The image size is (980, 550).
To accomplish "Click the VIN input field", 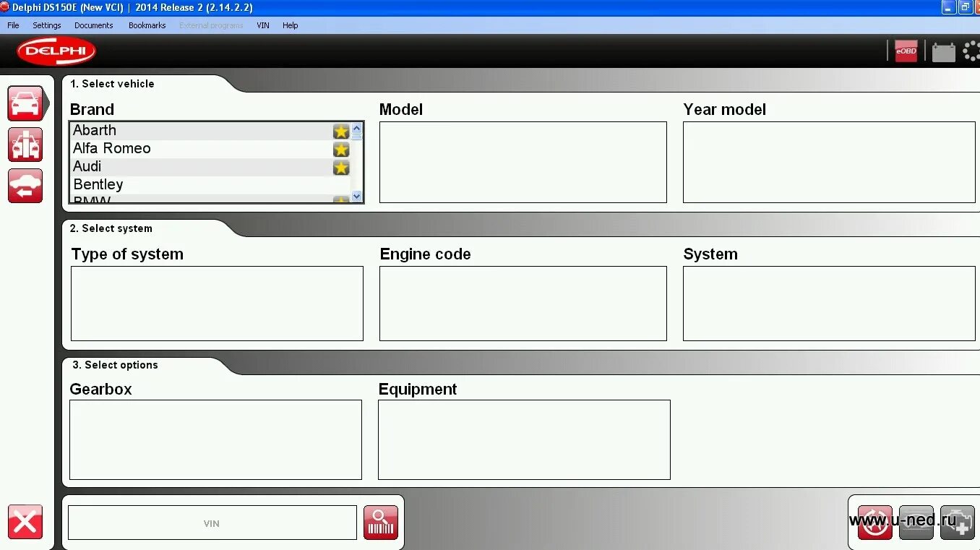I will point(212,523).
